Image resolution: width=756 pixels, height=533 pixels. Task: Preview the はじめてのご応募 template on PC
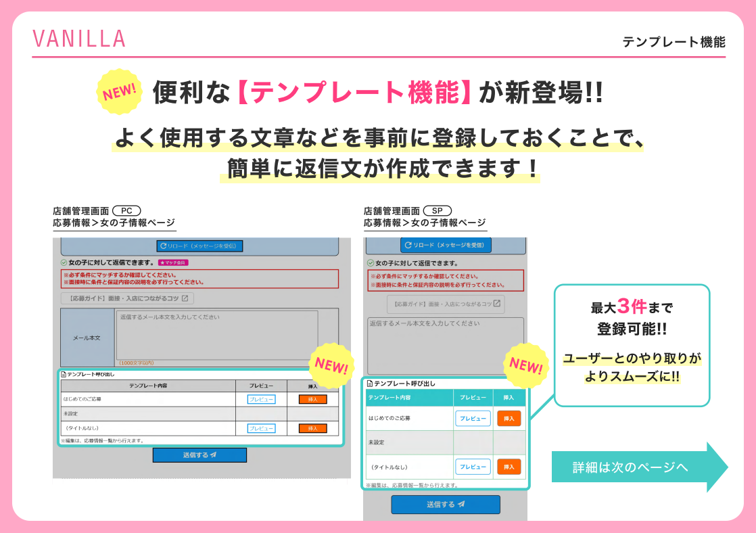click(261, 399)
